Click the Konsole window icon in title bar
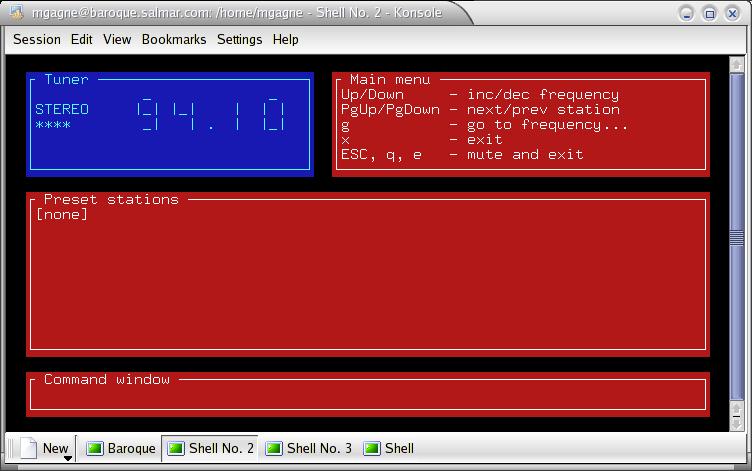The height and width of the screenshot is (471, 752). (16, 12)
